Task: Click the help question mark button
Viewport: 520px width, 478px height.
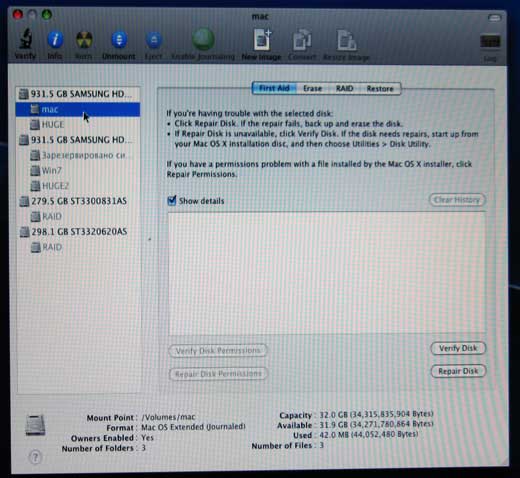Action: point(35,457)
